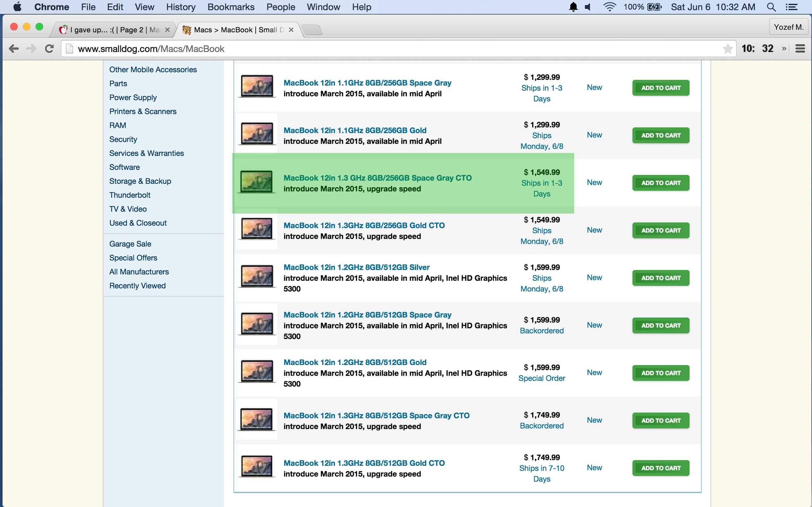The width and height of the screenshot is (812, 507).
Task: Click the browser back arrow
Action: coord(14,49)
